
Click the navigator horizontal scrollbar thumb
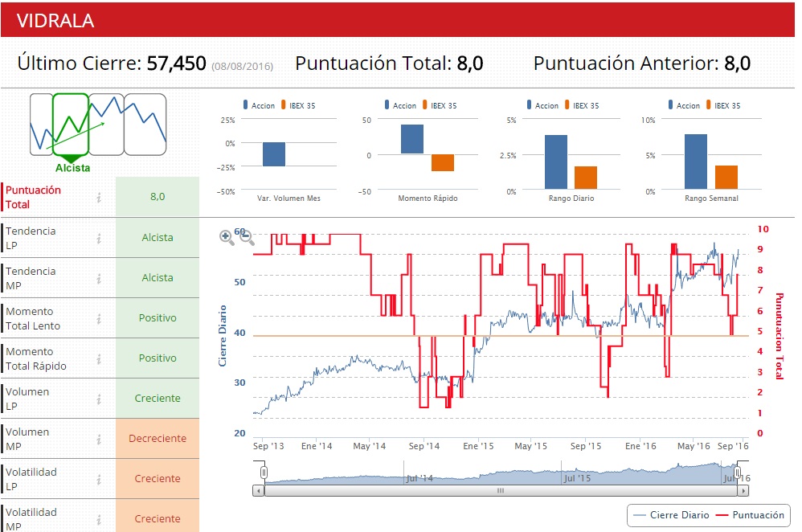(x=501, y=490)
